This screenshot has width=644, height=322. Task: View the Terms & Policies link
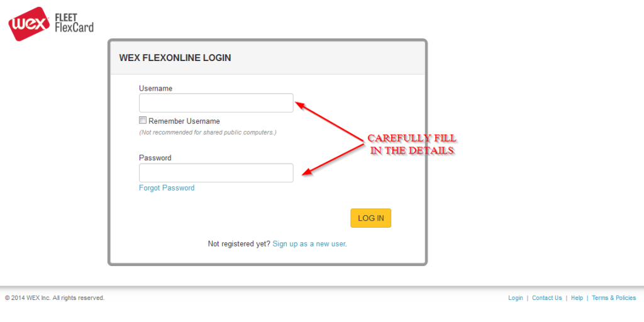[x=613, y=298]
